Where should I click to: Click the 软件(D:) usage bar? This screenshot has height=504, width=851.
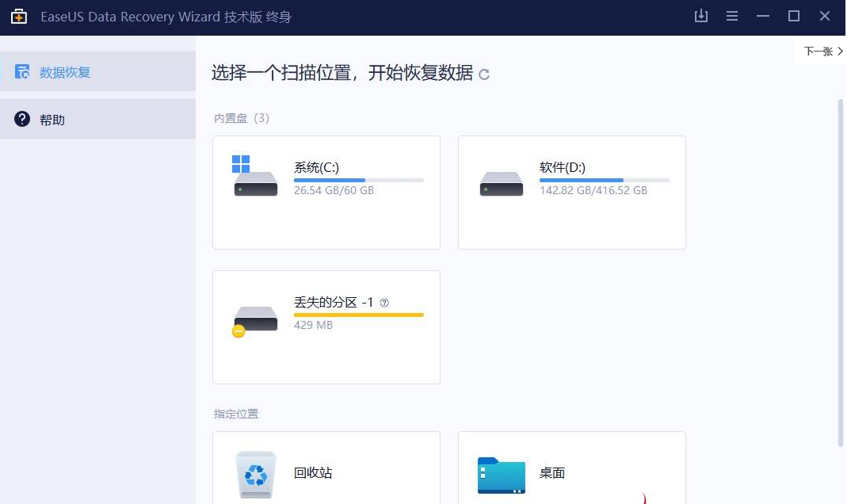point(604,181)
